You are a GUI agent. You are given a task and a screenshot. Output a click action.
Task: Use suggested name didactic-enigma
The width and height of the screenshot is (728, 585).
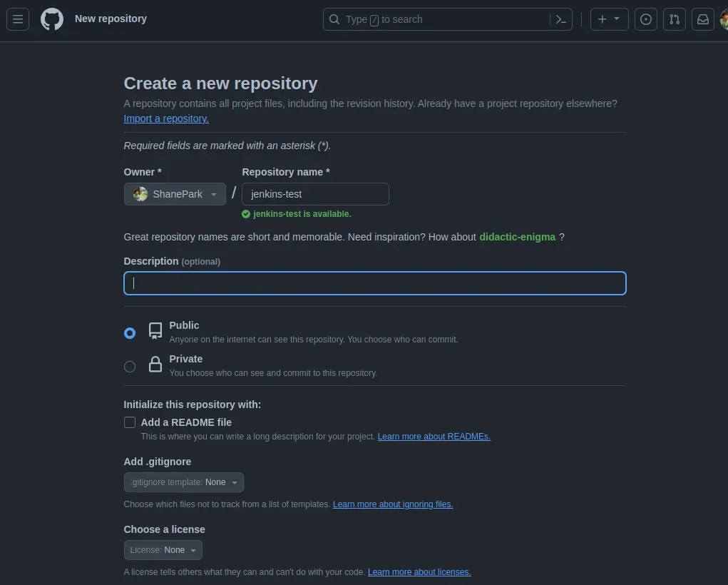[x=517, y=237]
